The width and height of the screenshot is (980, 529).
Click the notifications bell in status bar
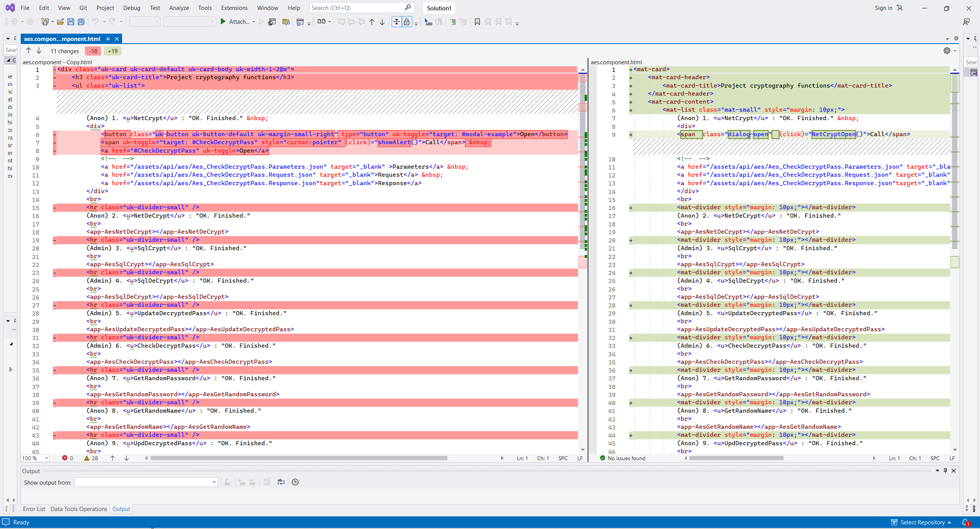965,522
